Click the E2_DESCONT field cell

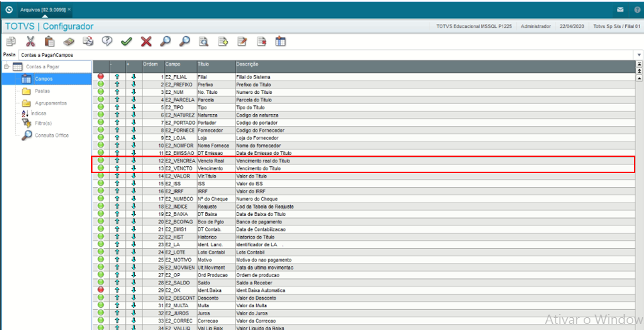point(180,298)
